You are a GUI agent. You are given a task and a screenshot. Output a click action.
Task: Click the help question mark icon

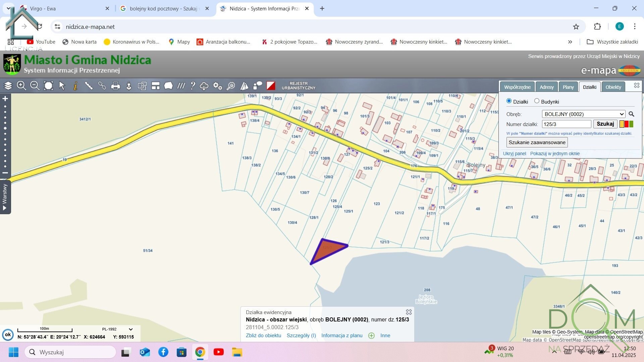pyautogui.click(x=193, y=86)
